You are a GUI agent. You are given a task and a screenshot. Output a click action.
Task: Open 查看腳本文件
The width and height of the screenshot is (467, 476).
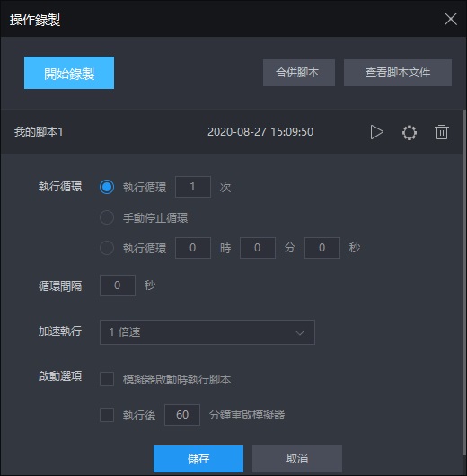click(398, 73)
